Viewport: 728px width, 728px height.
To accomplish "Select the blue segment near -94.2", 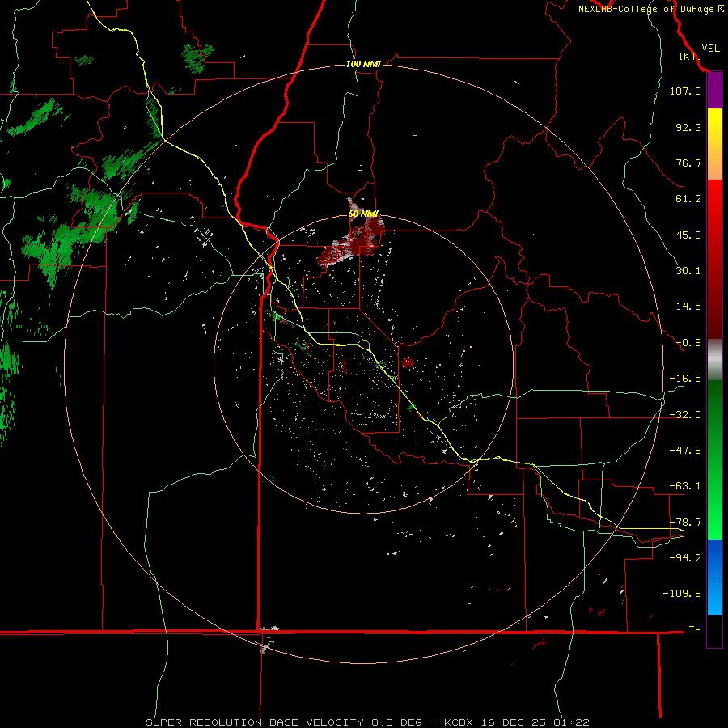I will coord(714,557).
